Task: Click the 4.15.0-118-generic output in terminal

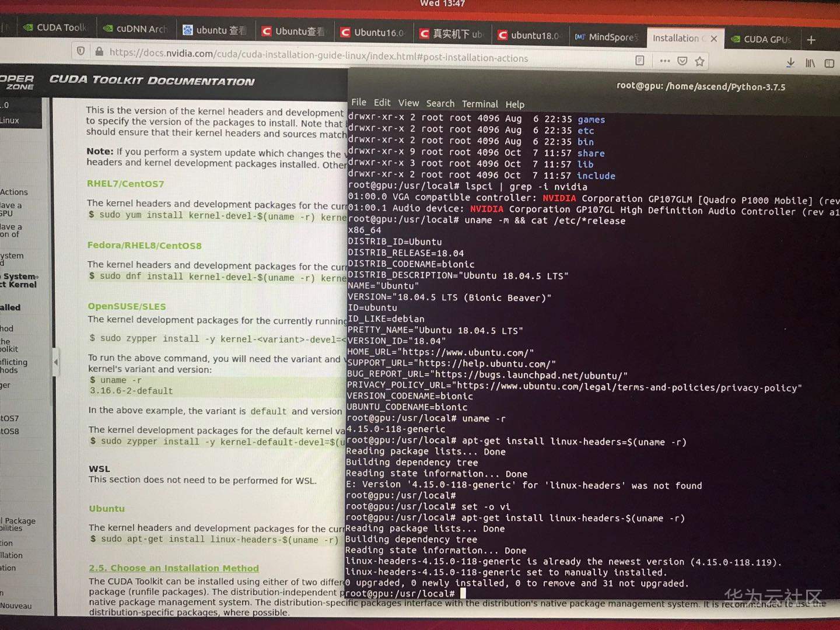Action: pos(395,429)
